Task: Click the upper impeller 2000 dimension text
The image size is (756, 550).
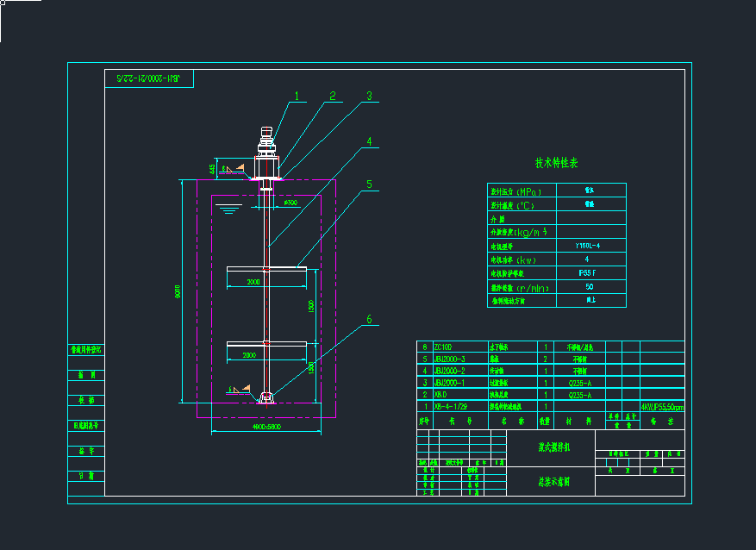Action: coord(254,282)
